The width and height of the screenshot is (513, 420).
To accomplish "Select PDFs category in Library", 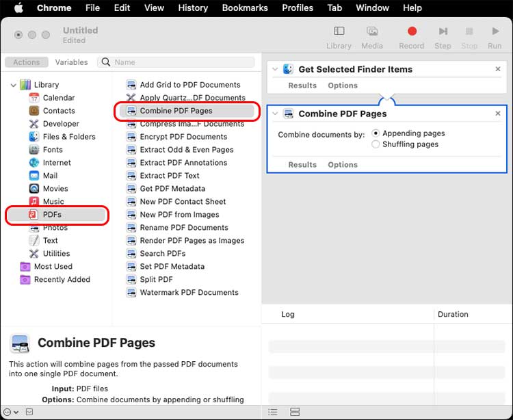I will pyautogui.click(x=57, y=215).
